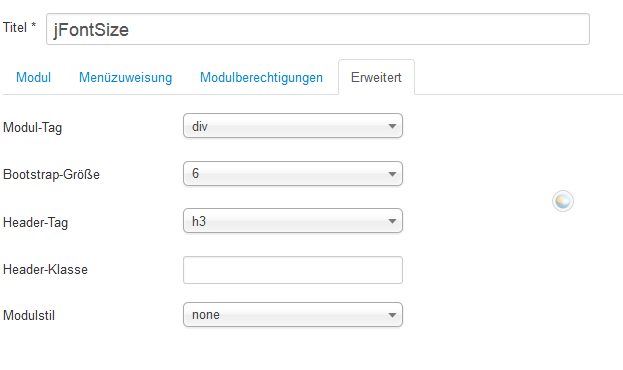The height and width of the screenshot is (370, 623).
Task: Open the Modul-Tag dropdown showing div
Action: point(293,126)
